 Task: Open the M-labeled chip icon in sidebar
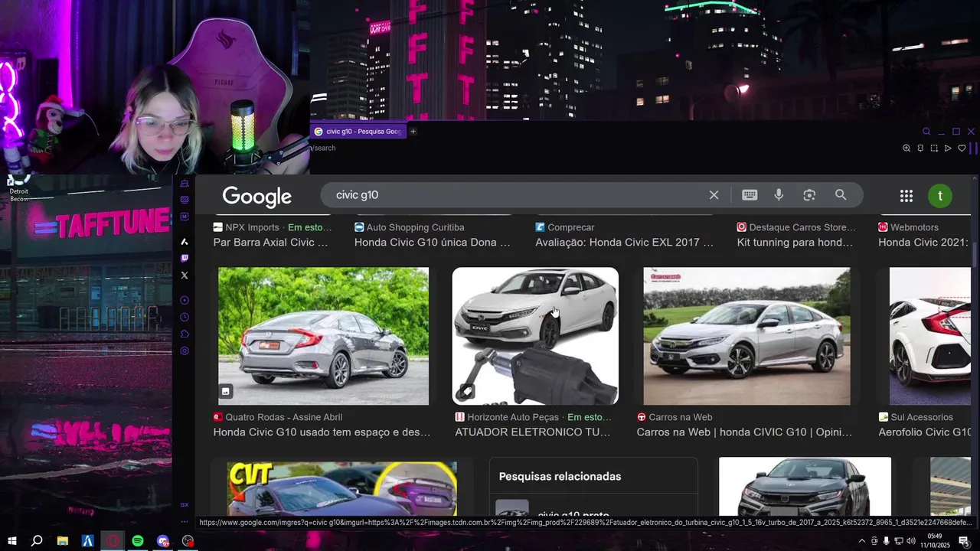pyautogui.click(x=185, y=217)
